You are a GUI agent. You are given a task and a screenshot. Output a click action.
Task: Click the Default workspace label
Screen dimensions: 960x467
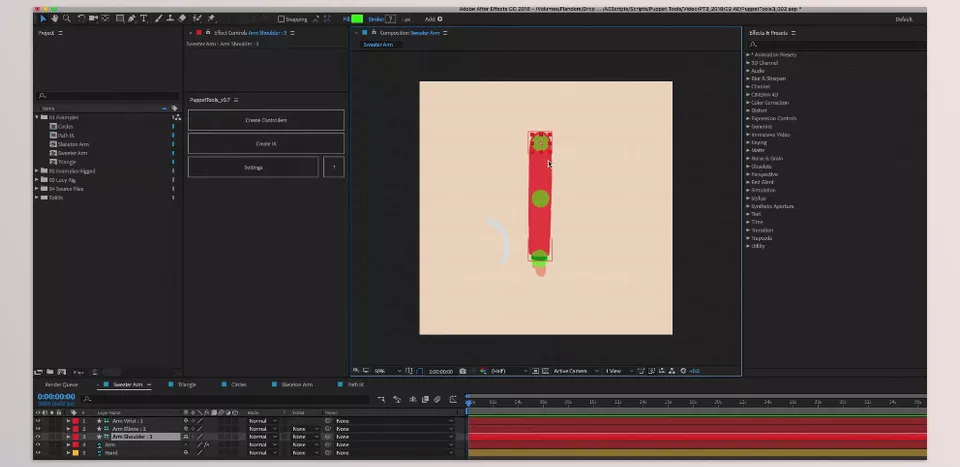point(904,19)
